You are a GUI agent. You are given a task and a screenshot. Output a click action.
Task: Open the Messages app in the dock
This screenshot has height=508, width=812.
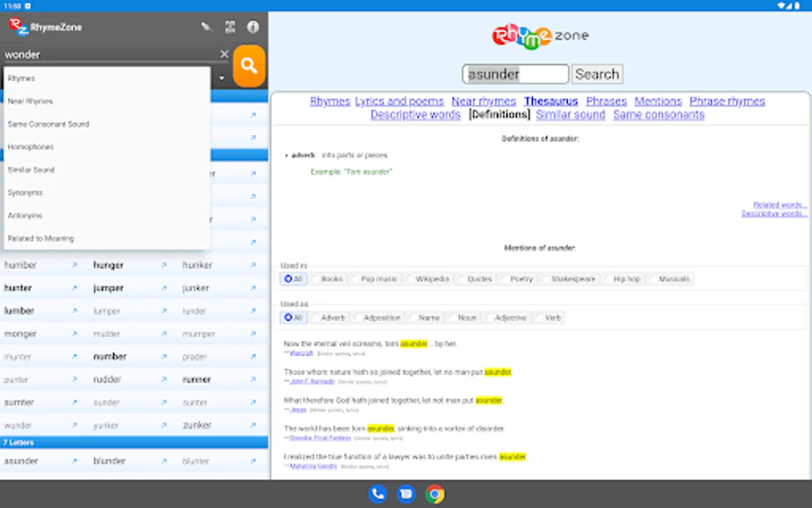[x=406, y=494]
